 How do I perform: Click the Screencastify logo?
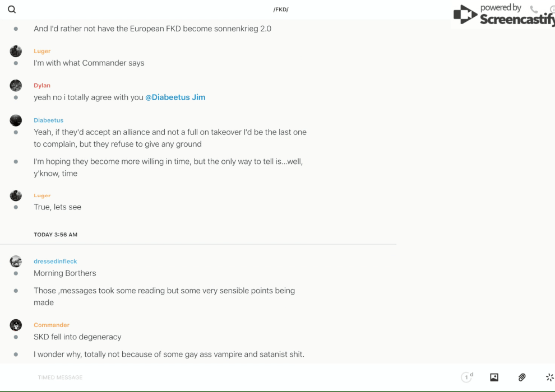[x=503, y=15]
